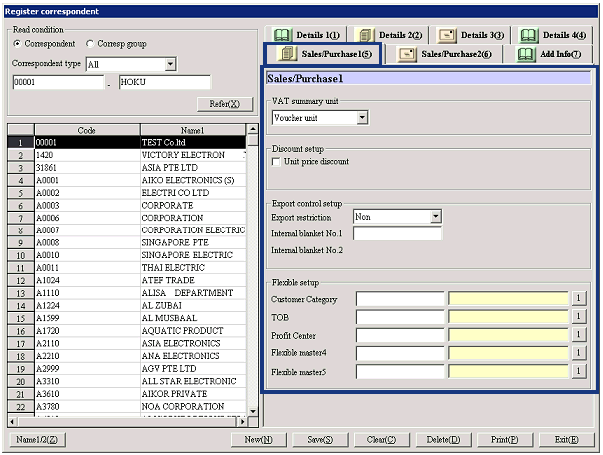This screenshot has width=603, height=455.
Task: Click the book icon on Add Info tab
Action: click(527, 54)
